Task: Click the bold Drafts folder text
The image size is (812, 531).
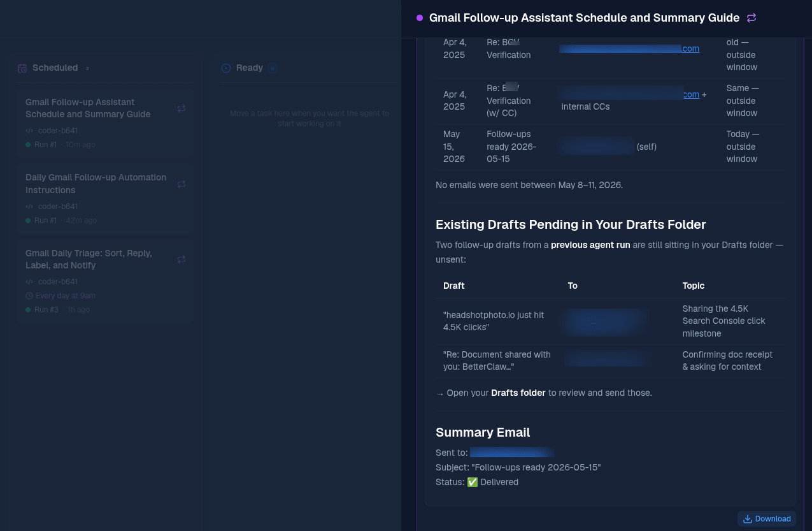Action: 518,393
